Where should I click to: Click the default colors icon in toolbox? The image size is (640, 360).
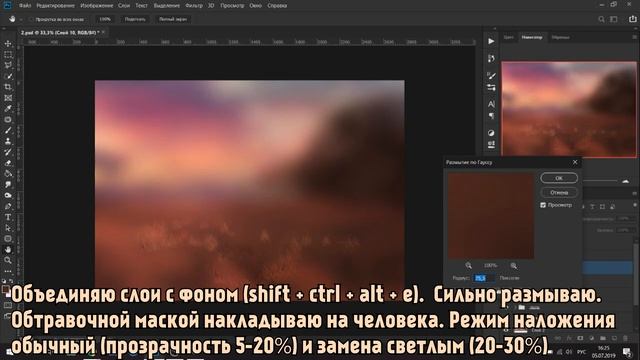click(x=4, y=281)
